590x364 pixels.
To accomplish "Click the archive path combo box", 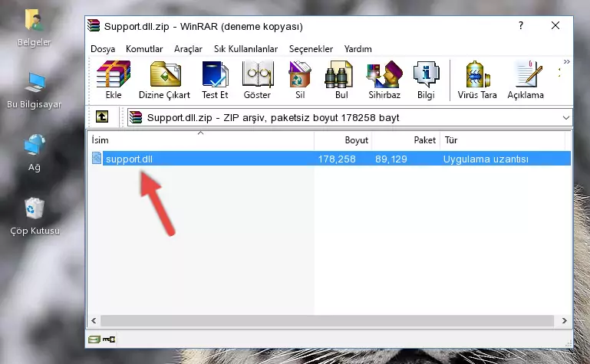I will point(350,117).
